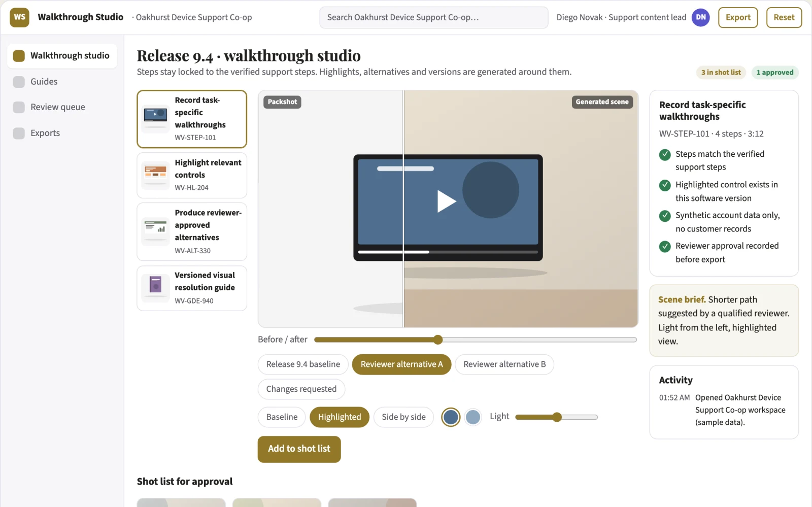Click the video progress bar in preview

(448, 252)
